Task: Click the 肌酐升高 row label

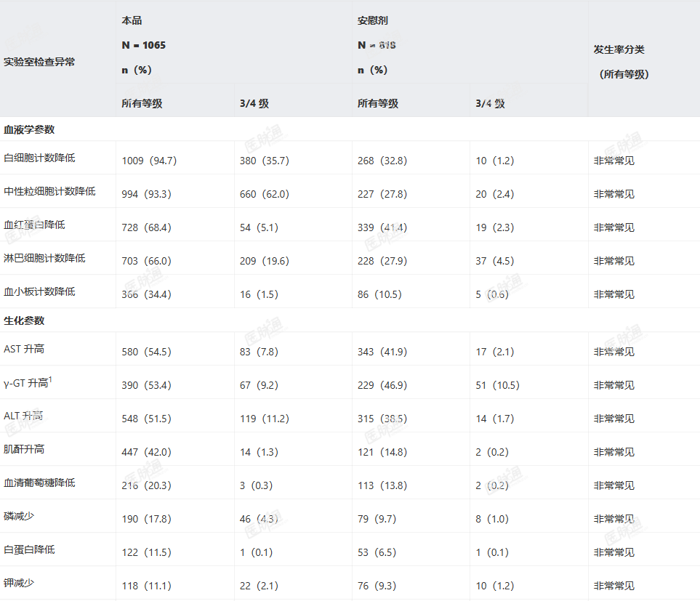Action: [x=24, y=449]
